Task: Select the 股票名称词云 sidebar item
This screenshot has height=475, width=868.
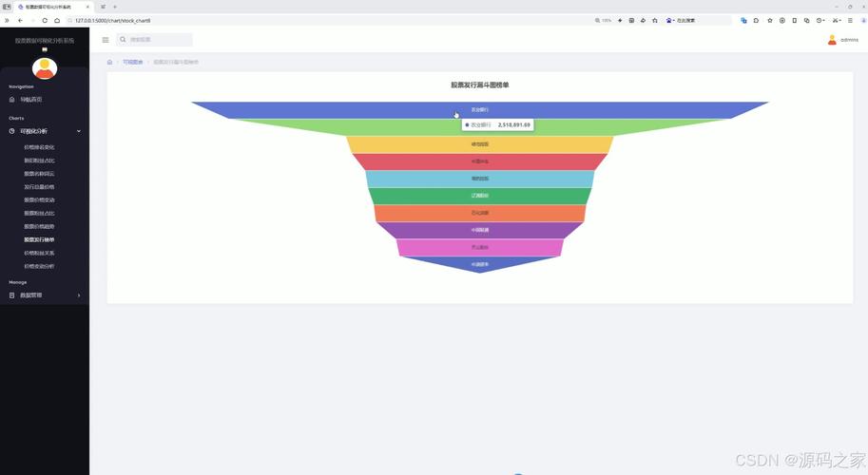Action: (x=39, y=174)
